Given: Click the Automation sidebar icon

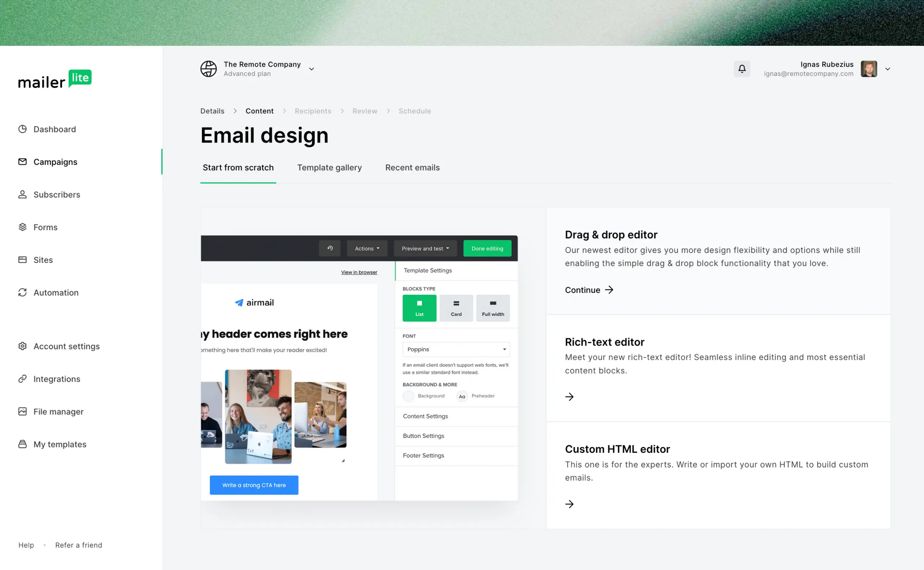Looking at the screenshot, I should pos(22,292).
